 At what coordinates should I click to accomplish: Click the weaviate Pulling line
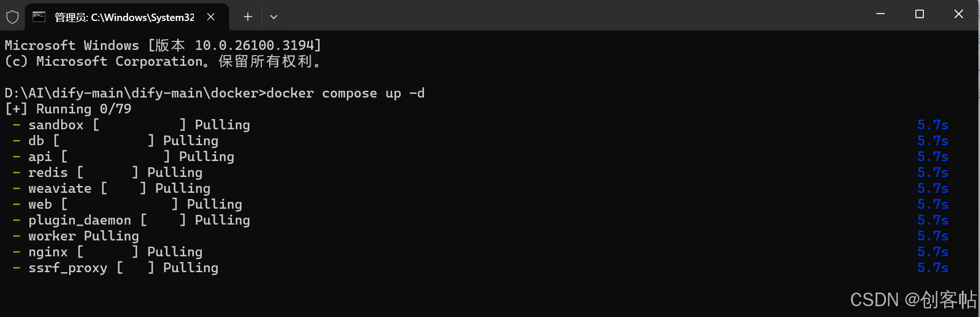(112, 188)
